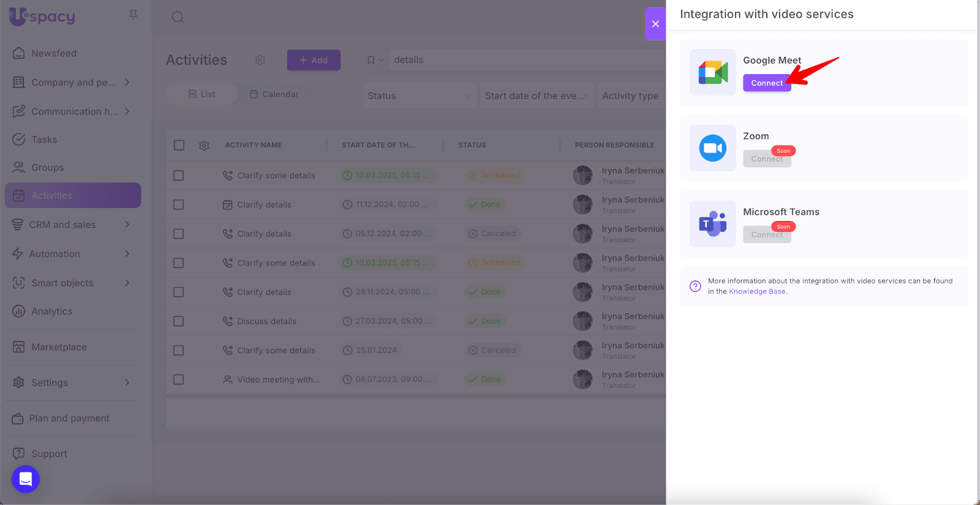This screenshot has height=505, width=980.
Task: Click the Microsoft Teams logo icon
Action: pyautogui.click(x=712, y=224)
